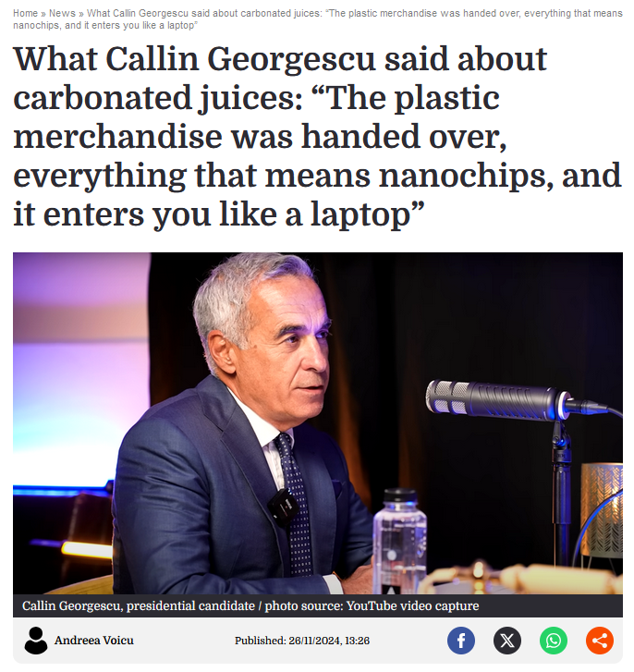Share the article on Facebook
The width and height of the screenshot is (634, 672).
(461, 641)
